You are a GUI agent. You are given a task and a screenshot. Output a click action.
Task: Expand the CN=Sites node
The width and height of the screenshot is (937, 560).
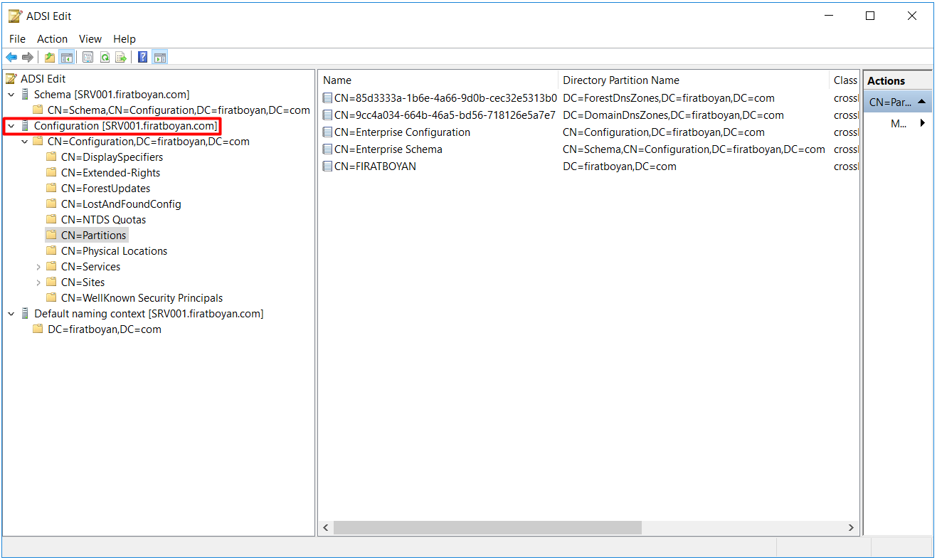(x=38, y=282)
